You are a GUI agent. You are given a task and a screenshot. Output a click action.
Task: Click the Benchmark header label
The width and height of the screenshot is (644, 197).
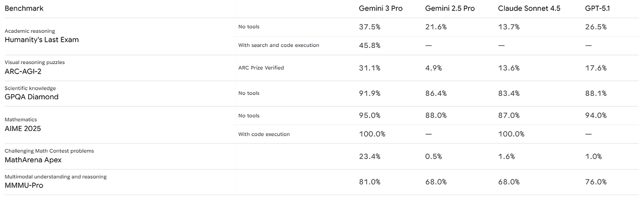point(24,9)
